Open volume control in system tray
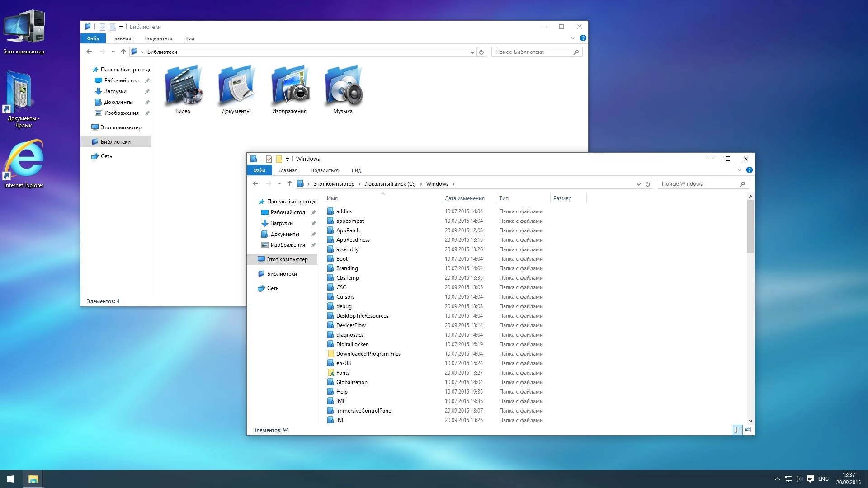Screen dimensions: 868x488 click(799, 479)
